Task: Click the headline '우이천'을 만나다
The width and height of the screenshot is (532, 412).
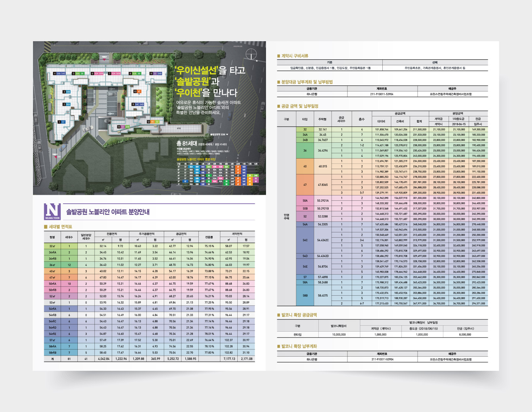Action: coord(206,92)
